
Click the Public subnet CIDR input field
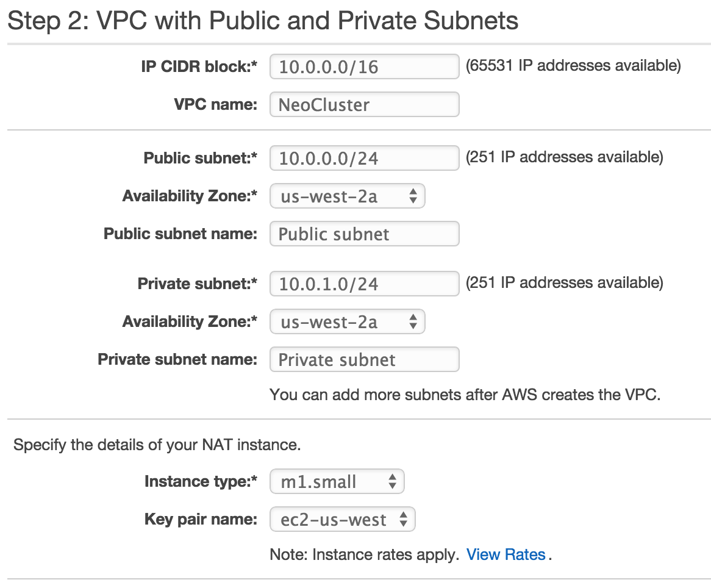(364, 158)
